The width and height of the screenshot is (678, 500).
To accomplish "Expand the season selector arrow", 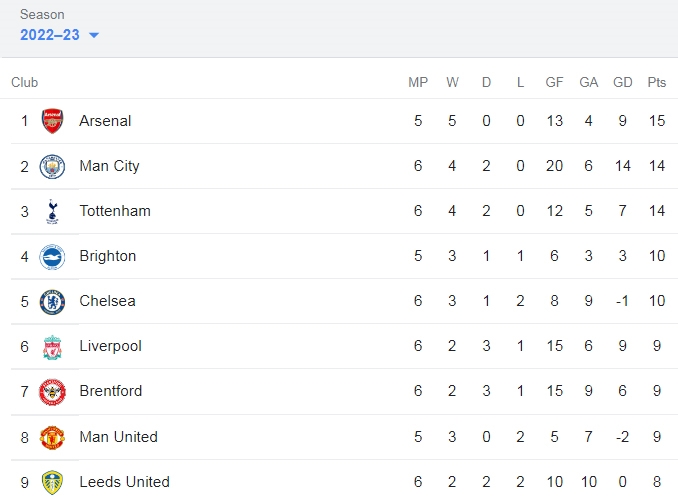I will pyautogui.click(x=94, y=35).
